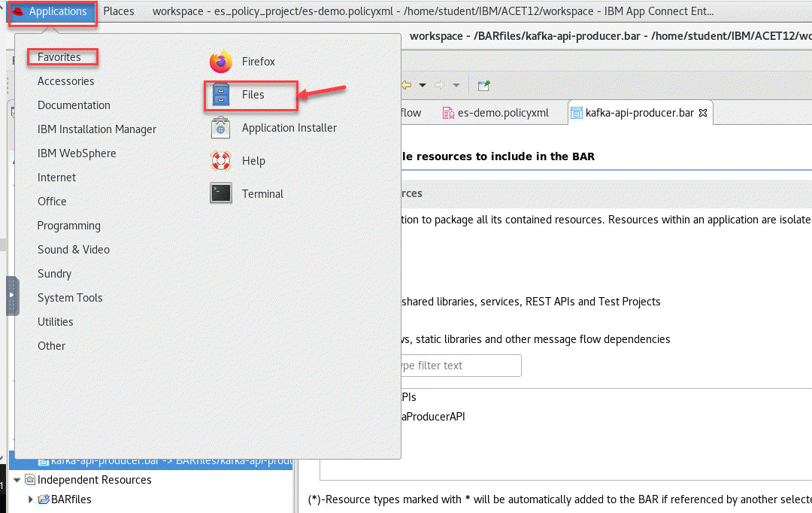This screenshot has width=812, height=513.
Task: Click the Red Hat Applications menu
Action: [53, 11]
